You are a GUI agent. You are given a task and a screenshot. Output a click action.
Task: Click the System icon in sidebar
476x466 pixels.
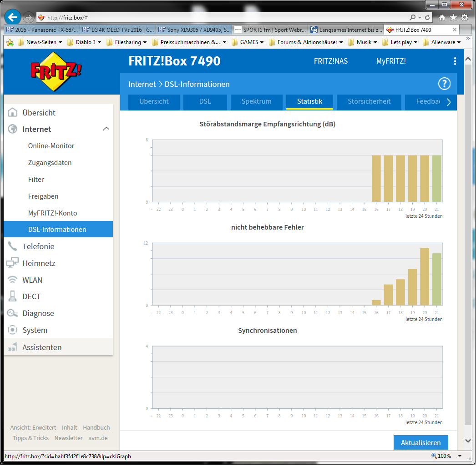click(12, 330)
